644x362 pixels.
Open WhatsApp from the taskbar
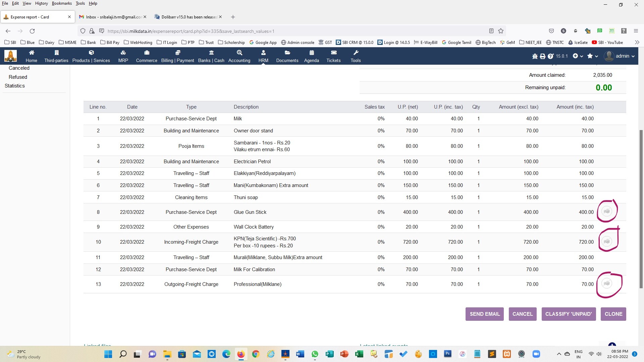315,354
